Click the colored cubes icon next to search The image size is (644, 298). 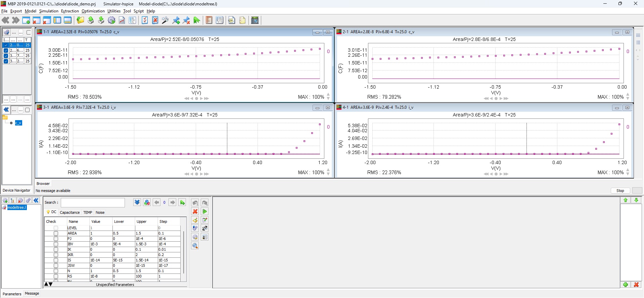147,202
